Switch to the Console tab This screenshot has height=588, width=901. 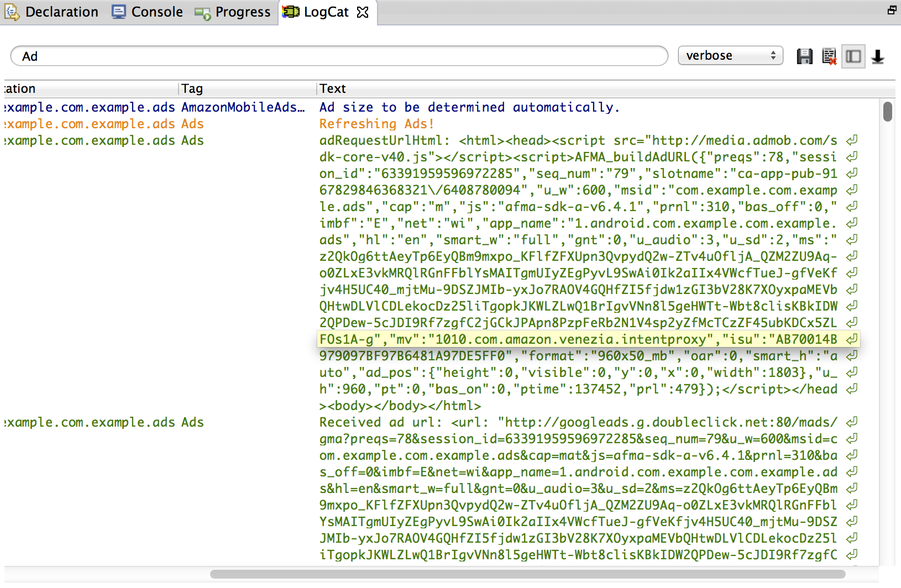(148, 12)
